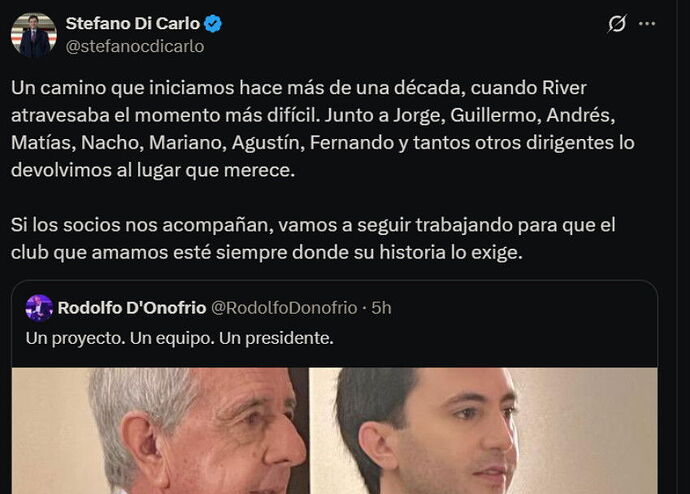Open Rodolfo D'Onofrio's name in quoted post
This screenshot has height=494, width=690.
pyautogui.click(x=132, y=308)
